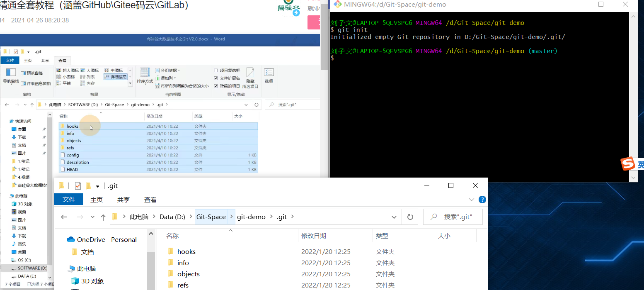Go up one level in background Explorer
This screenshot has width=644, height=290.
click(32, 105)
